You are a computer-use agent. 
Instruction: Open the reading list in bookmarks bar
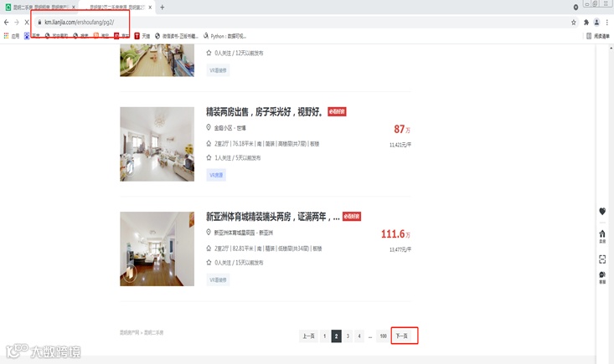[x=598, y=36]
